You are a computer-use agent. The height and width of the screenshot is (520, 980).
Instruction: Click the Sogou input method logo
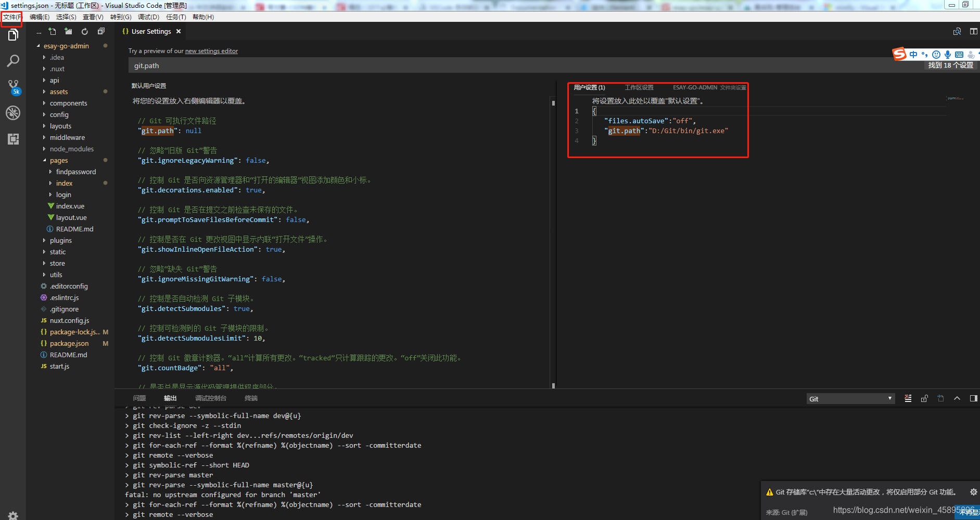coord(899,54)
